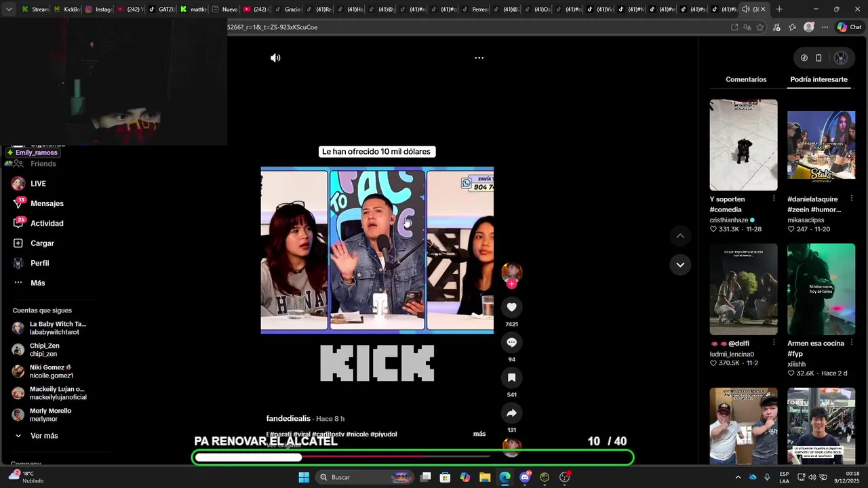
Task: Open Discord from the taskbar
Action: (x=525, y=477)
